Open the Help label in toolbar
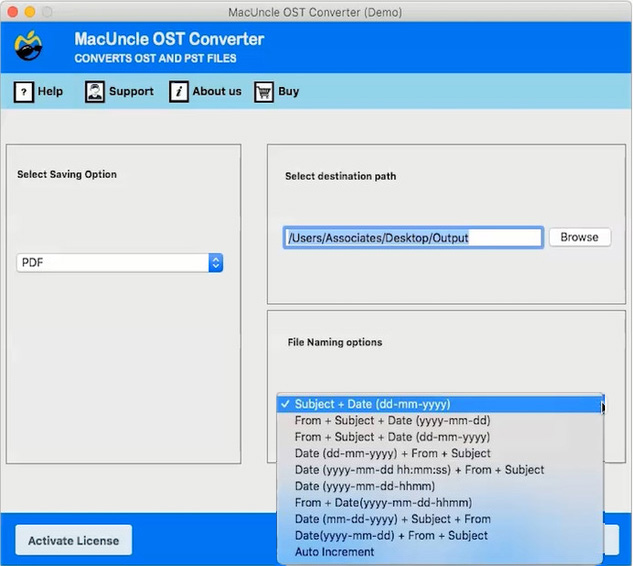Image resolution: width=633 pixels, height=566 pixels. click(50, 91)
